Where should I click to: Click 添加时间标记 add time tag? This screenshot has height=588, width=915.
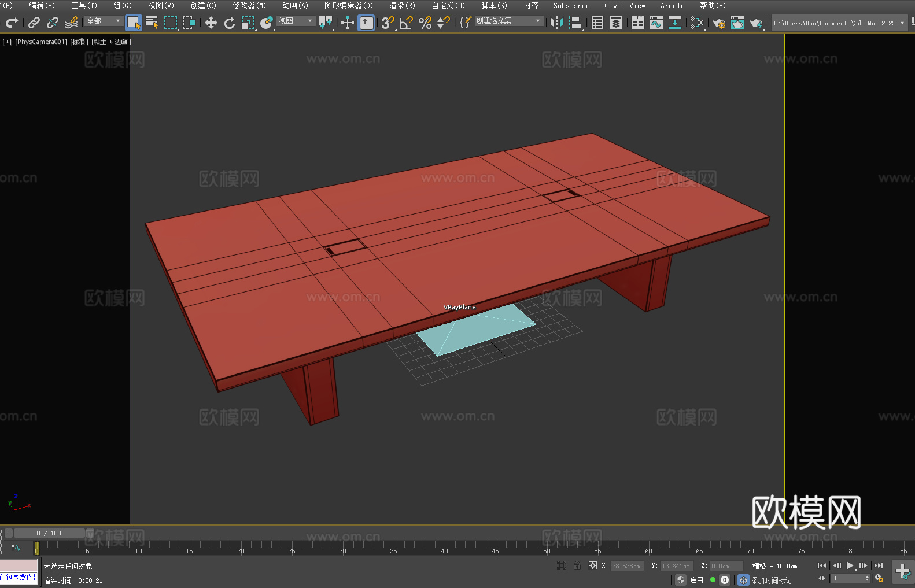[x=772, y=580]
